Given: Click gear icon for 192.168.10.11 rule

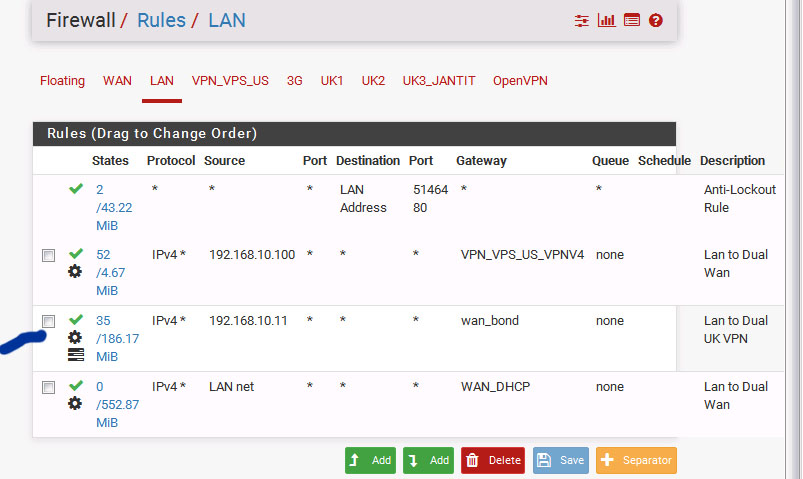Looking at the screenshot, I should point(75,338).
